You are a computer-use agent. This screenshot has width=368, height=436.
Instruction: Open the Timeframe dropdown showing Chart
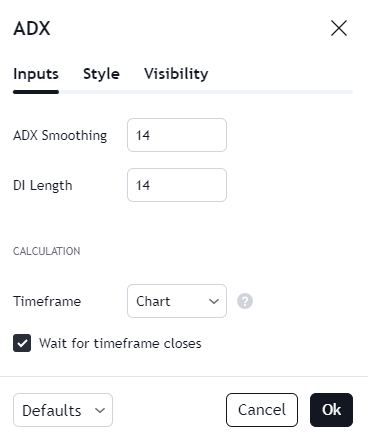tap(177, 301)
